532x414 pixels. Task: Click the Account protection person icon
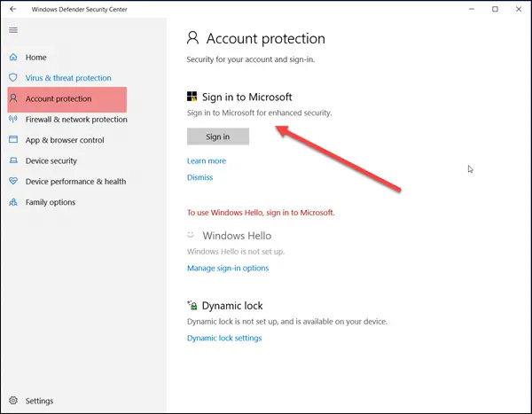(x=13, y=98)
